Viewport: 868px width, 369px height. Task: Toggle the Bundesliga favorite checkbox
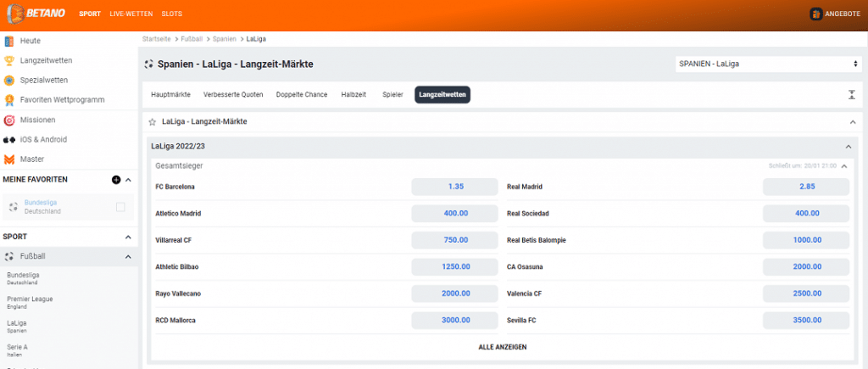[x=120, y=207]
